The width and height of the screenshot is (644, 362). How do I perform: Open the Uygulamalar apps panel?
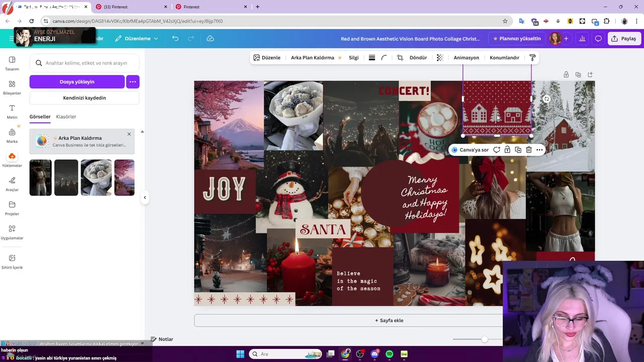click(x=12, y=232)
